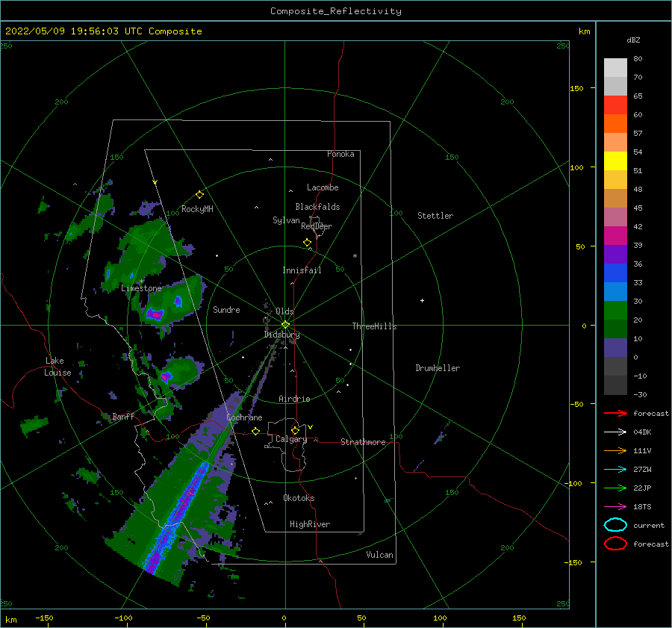Click the Airdrie label

[x=294, y=399]
